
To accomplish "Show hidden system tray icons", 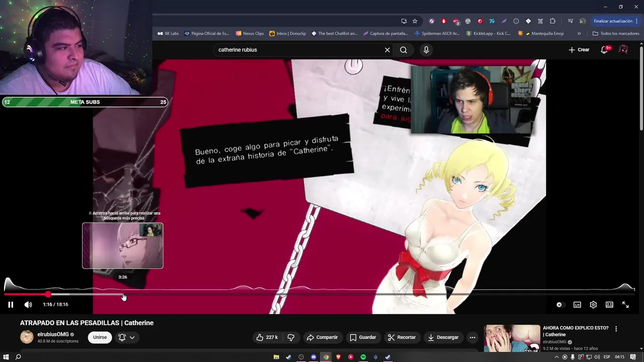I will click(x=556, y=357).
